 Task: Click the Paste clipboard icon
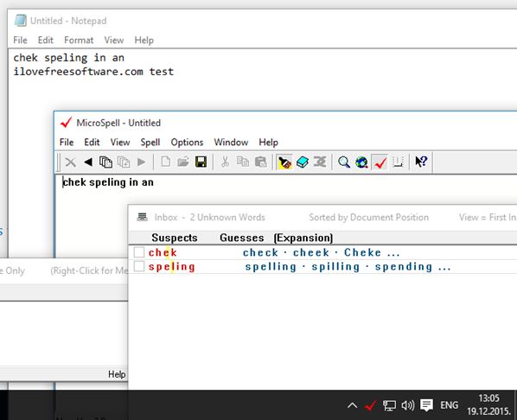(261, 162)
